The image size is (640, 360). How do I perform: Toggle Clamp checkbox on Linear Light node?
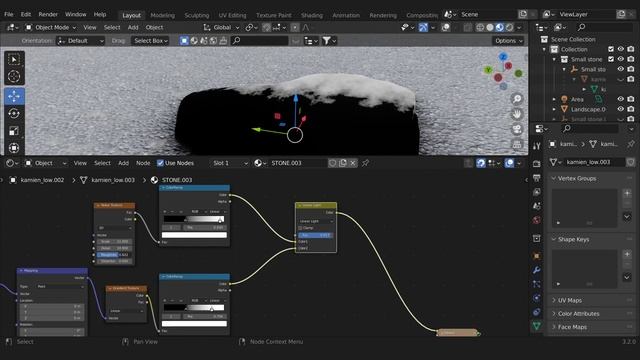(300, 228)
